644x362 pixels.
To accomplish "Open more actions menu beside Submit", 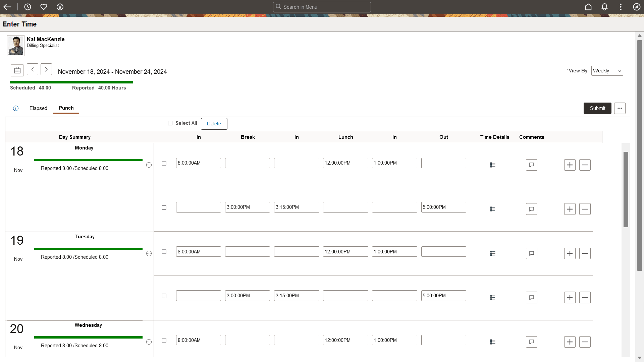I will point(620,108).
